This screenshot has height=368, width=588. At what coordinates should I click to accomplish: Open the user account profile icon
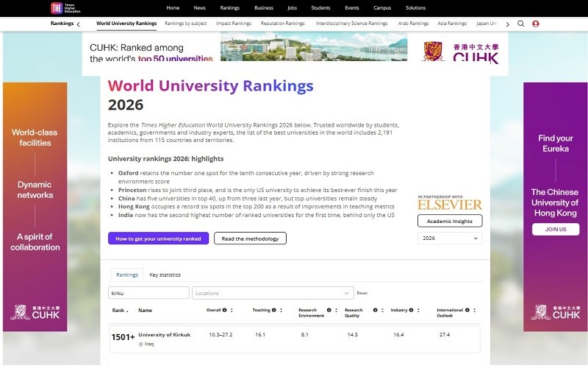pos(535,24)
